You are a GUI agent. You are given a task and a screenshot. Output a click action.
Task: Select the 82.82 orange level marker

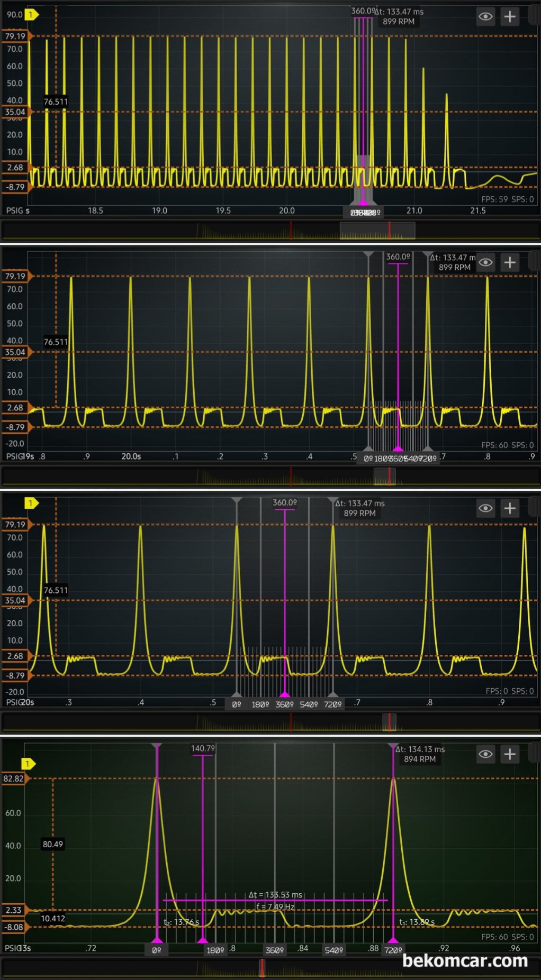[x=14, y=778]
